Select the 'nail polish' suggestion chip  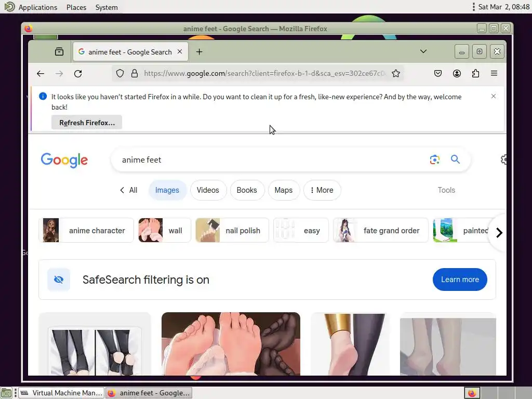pyautogui.click(x=232, y=230)
